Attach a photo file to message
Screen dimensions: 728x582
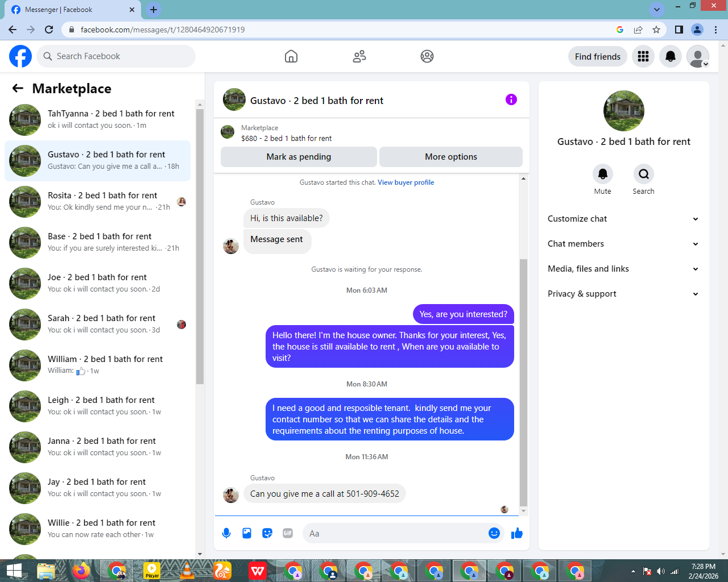tap(247, 533)
